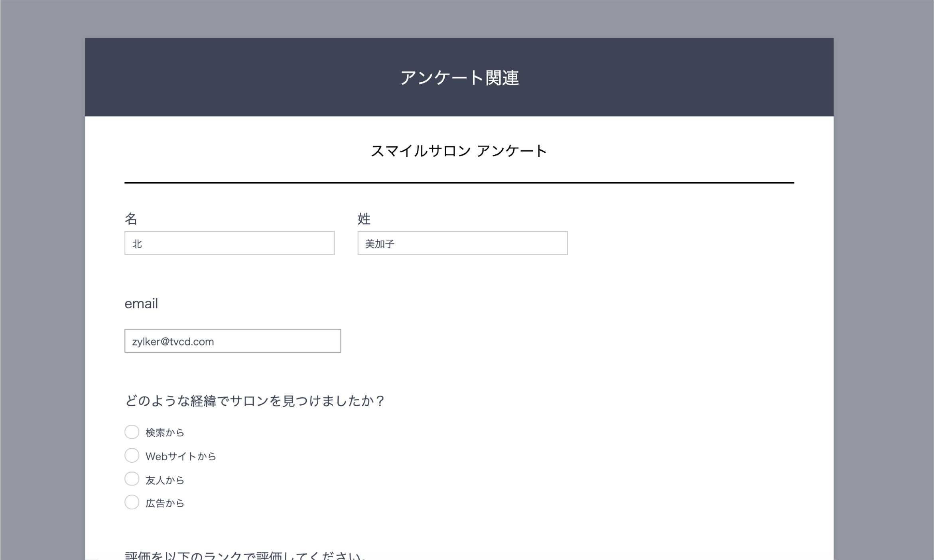Click the 広告から label text
The image size is (934, 560).
point(165,503)
